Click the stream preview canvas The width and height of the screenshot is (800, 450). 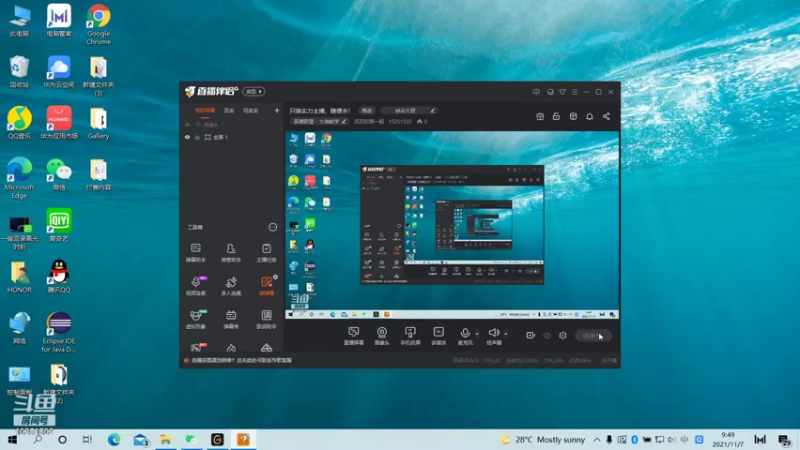[452, 225]
